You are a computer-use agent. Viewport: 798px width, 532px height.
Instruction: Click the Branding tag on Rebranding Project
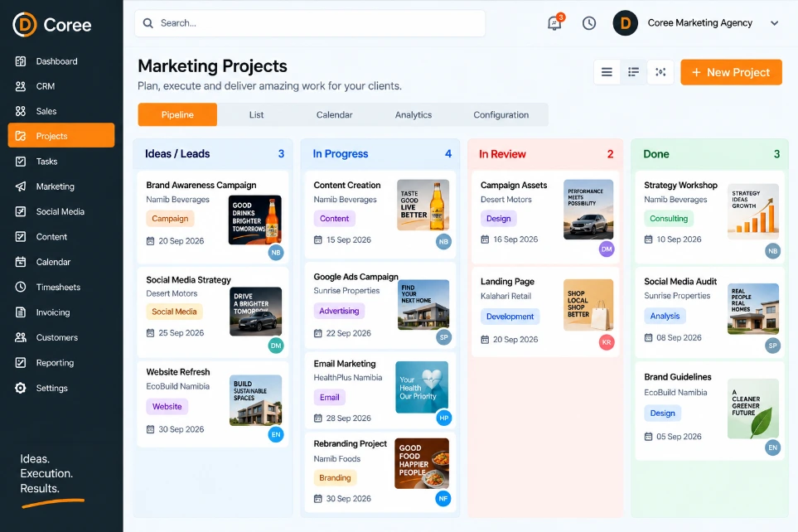coord(335,477)
